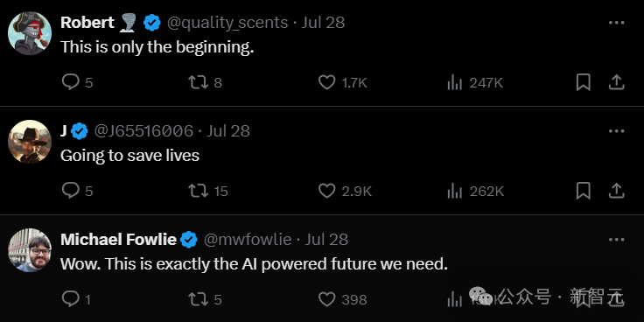The image size is (644, 322).
Task: Share J's tweet
Action: 616,191
